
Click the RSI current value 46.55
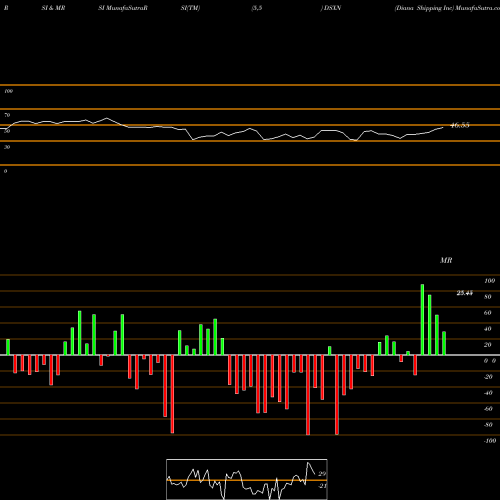tap(460, 125)
